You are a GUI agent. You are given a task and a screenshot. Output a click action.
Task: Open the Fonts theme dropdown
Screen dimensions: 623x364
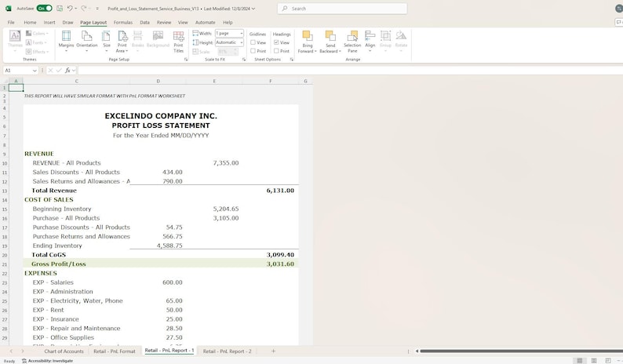(36, 42)
